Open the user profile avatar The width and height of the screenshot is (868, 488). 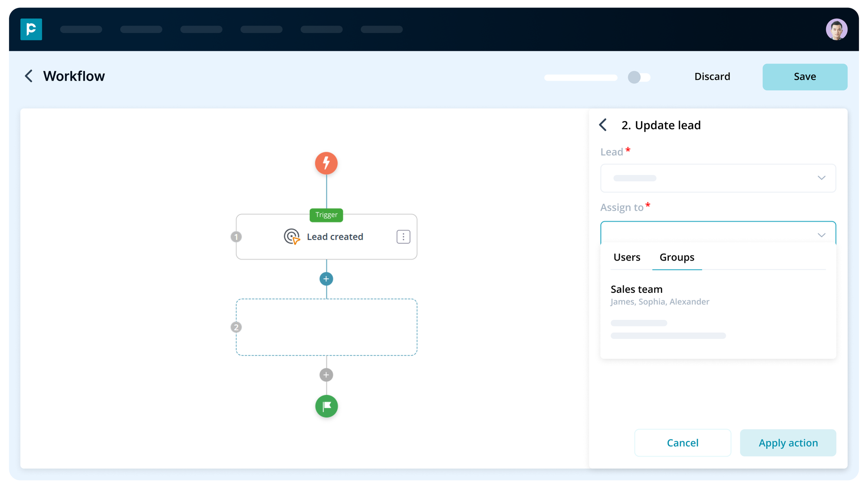pyautogui.click(x=836, y=29)
